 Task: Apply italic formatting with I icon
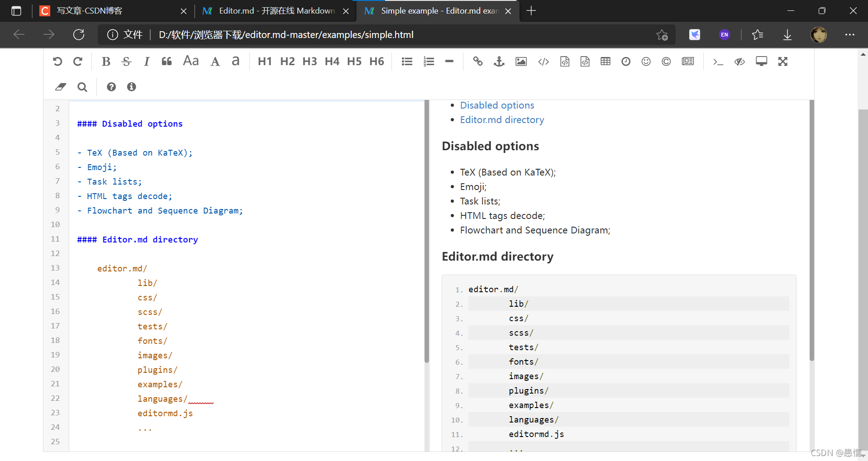tap(147, 62)
